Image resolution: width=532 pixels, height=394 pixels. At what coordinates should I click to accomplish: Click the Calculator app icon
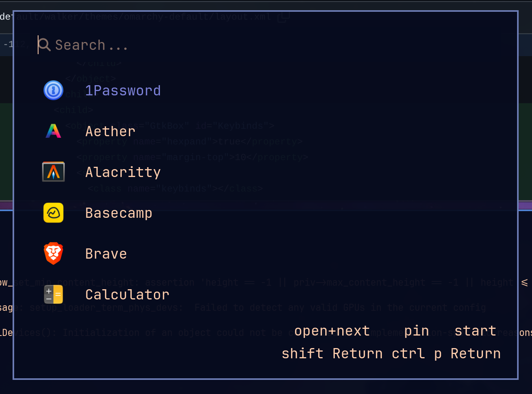(53, 294)
